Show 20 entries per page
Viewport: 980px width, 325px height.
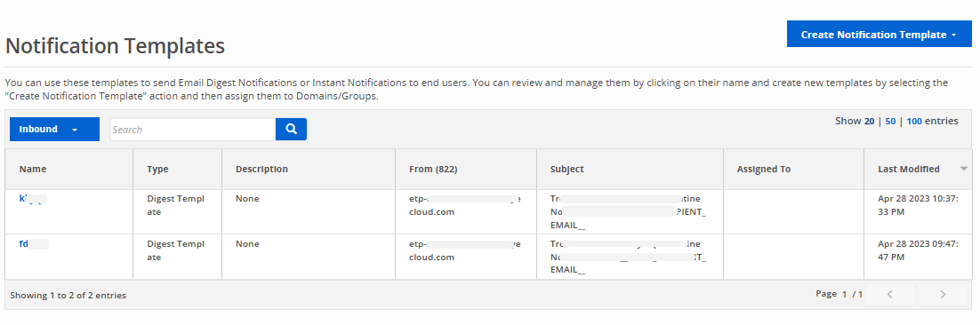click(x=869, y=121)
